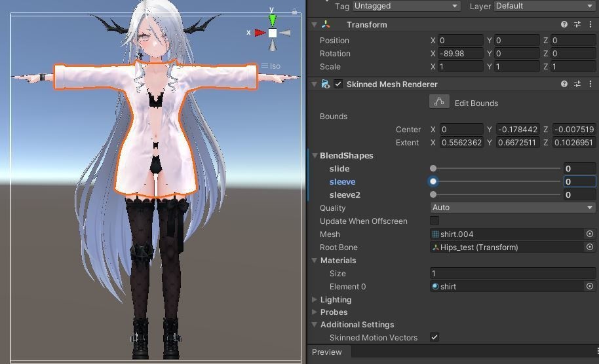Click Bounds Center Y field -0.178442
The width and height of the screenshot is (599, 364).
518,130
